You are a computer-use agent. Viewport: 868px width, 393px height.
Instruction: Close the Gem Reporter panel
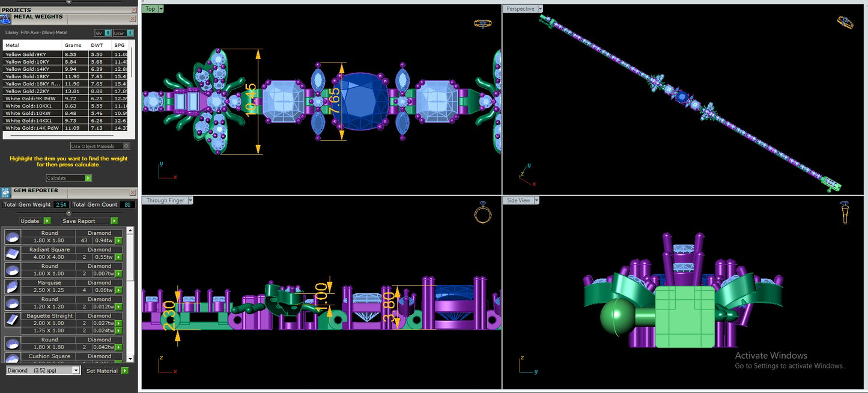pyautogui.click(x=133, y=192)
